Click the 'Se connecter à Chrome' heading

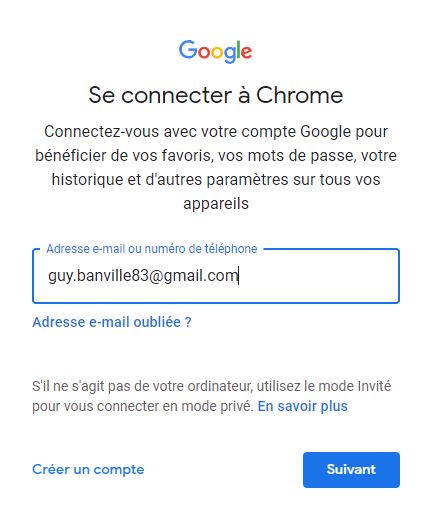coord(216,95)
